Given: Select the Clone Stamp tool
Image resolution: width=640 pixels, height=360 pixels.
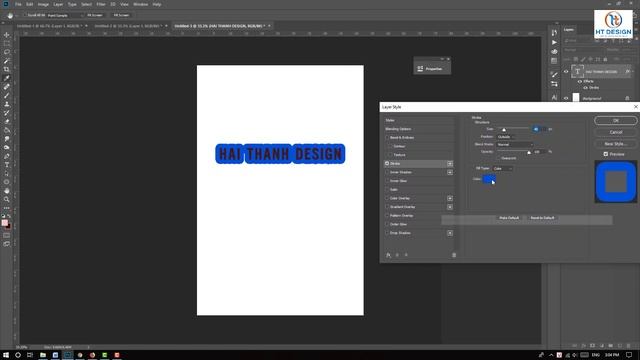Looking at the screenshot, I should (x=7, y=104).
